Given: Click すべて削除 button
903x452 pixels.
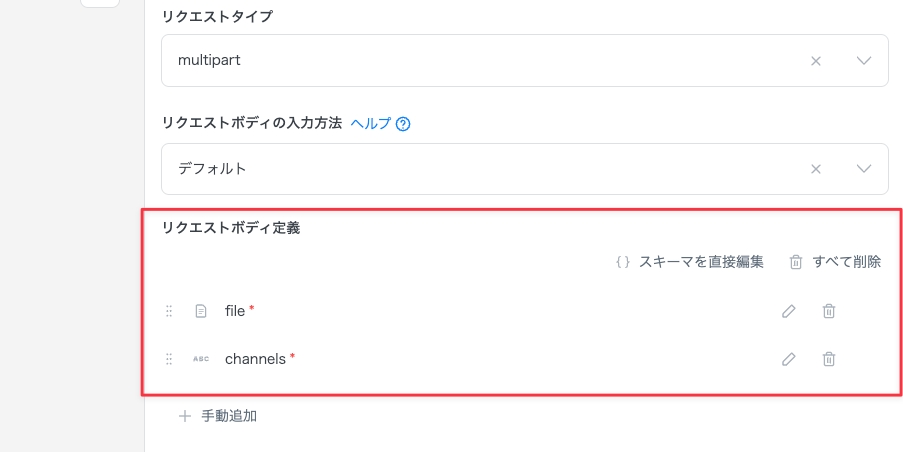Looking at the screenshot, I should point(835,262).
